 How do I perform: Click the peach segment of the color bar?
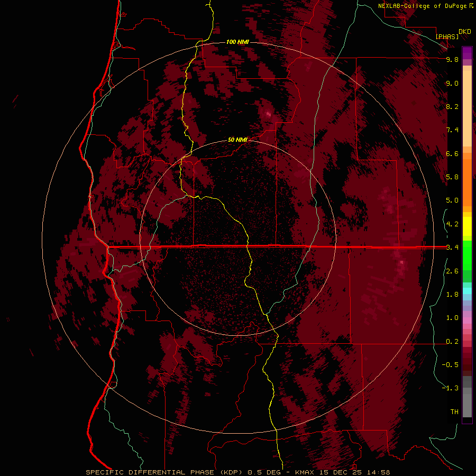tap(467, 106)
